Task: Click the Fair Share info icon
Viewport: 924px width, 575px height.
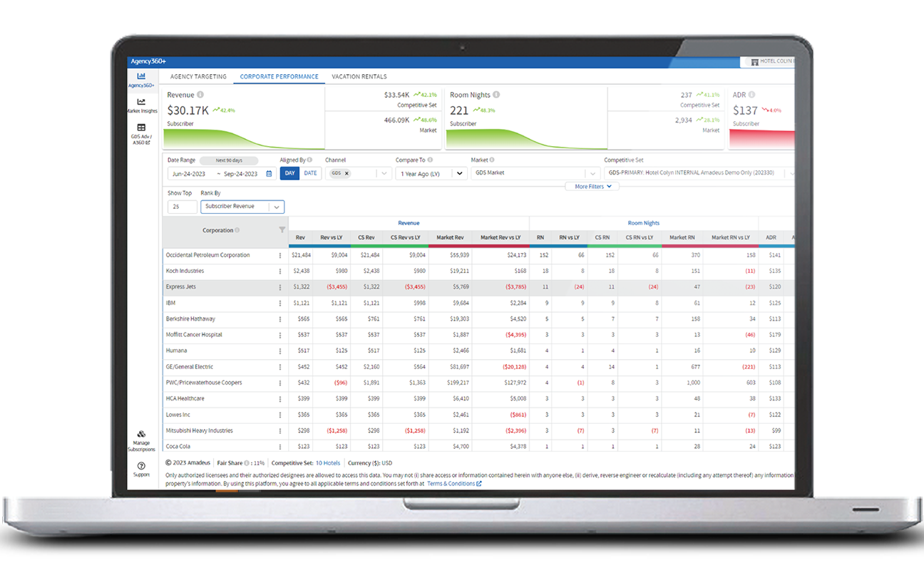Action: pyautogui.click(x=247, y=463)
